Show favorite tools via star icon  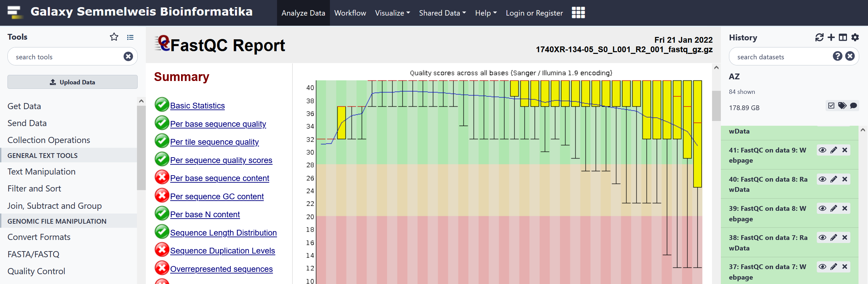pyautogui.click(x=114, y=37)
